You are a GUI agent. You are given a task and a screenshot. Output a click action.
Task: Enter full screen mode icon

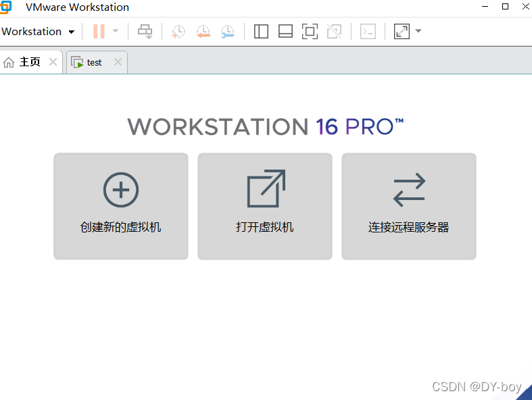310,32
